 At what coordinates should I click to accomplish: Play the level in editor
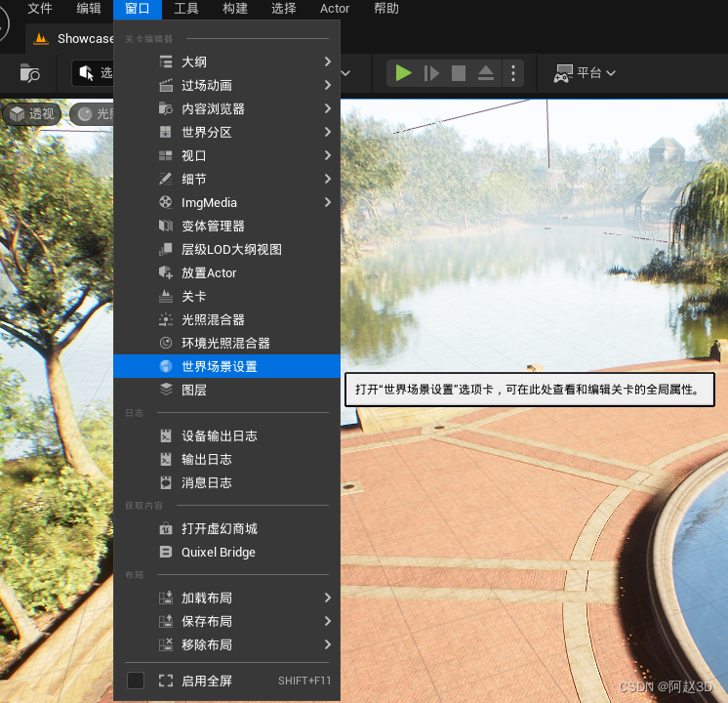[403, 73]
